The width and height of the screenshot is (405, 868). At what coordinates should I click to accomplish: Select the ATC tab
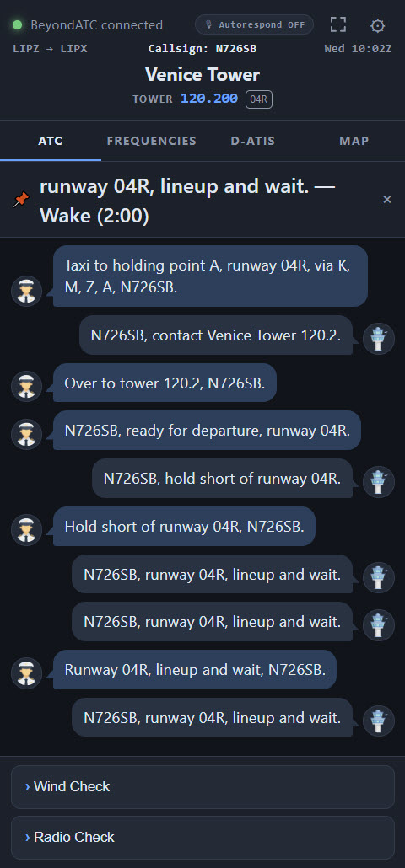pos(51,141)
